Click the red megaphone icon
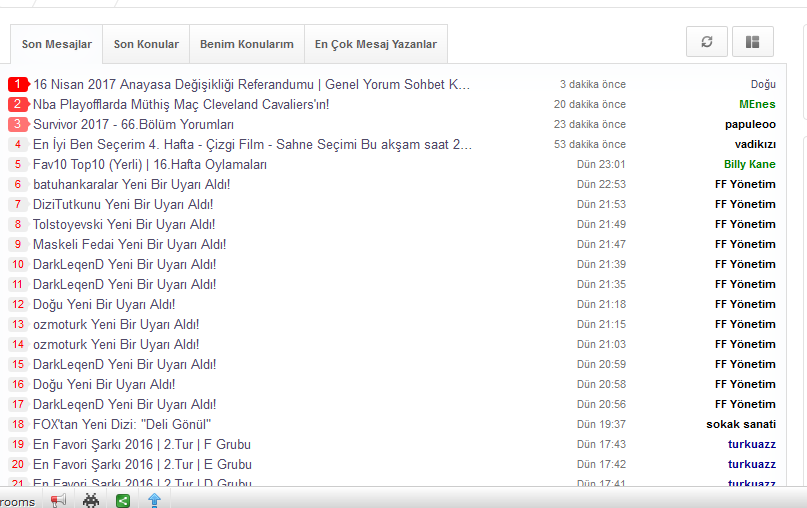This screenshot has height=508, width=807. tap(59, 499)
